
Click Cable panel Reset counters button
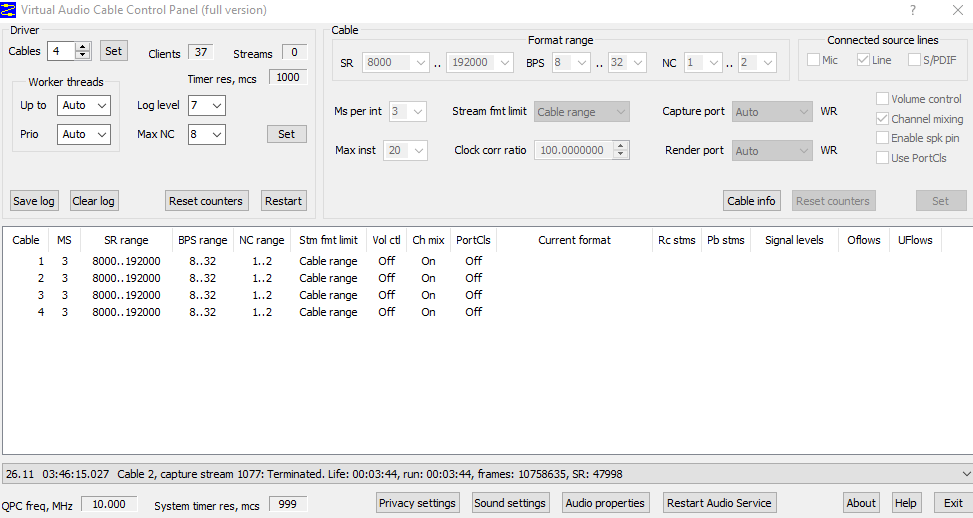tap(833, 201)
